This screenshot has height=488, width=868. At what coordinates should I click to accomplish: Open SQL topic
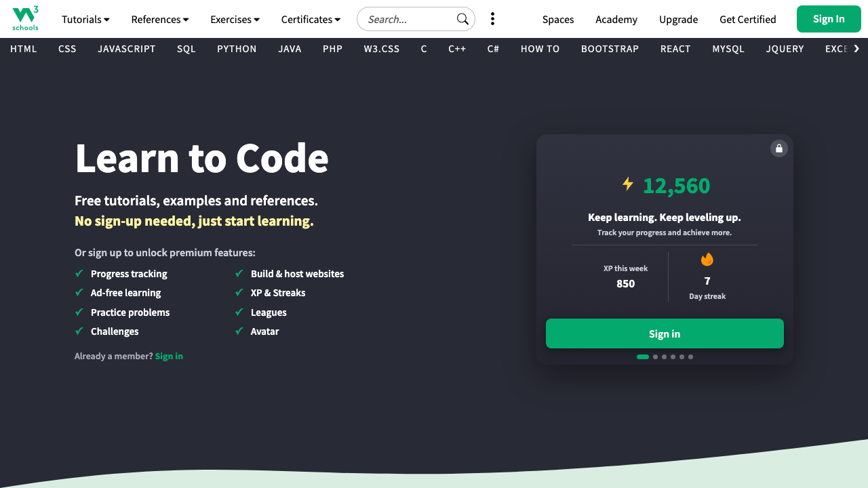(x=186, y=49)
